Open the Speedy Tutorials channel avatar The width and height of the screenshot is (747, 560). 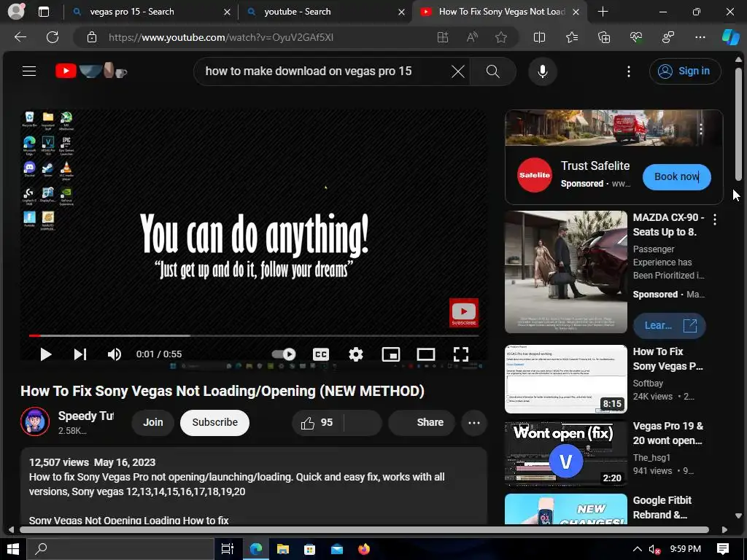point(35,421)
